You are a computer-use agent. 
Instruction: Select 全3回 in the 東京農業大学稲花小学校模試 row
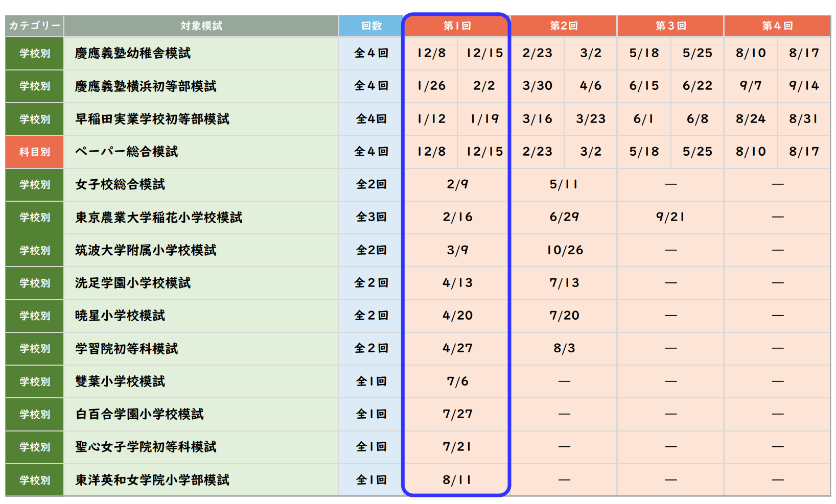(371, 217)
